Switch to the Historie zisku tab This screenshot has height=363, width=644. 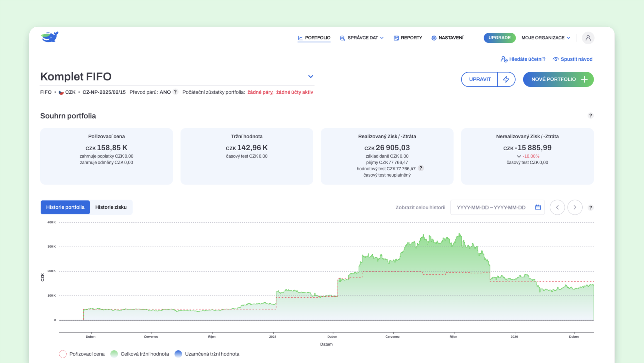click(111, 207)
